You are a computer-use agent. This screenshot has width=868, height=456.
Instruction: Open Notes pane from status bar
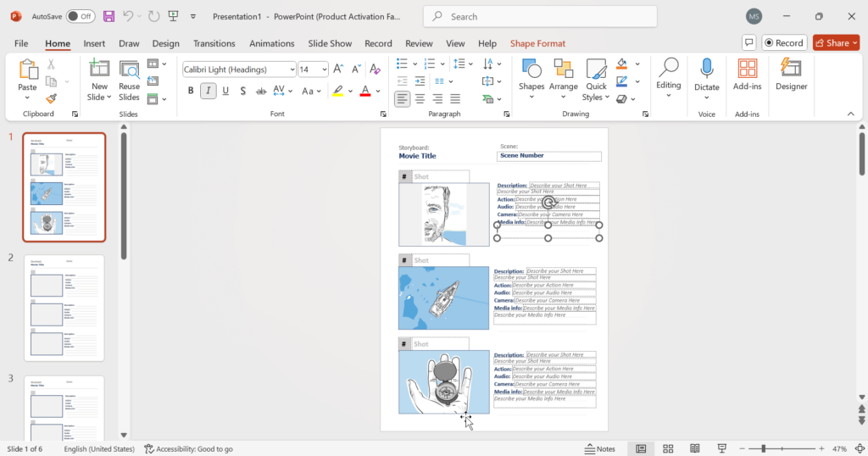[600, 448]
